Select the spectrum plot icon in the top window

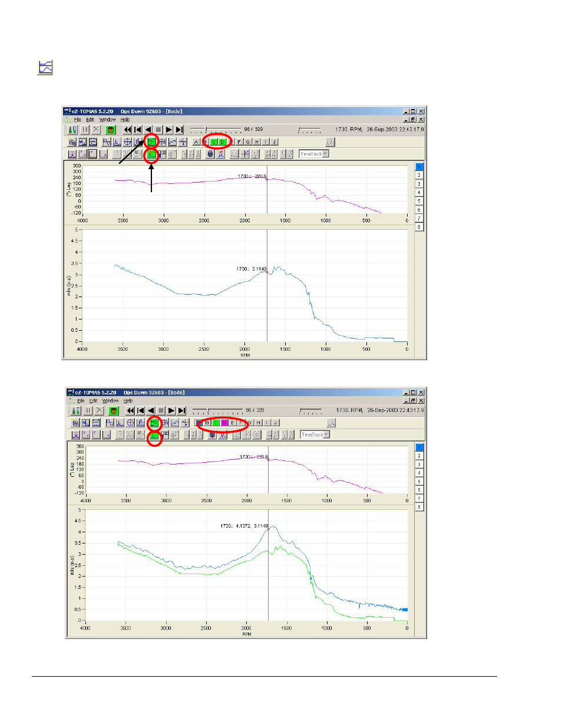tap(117, 141)
